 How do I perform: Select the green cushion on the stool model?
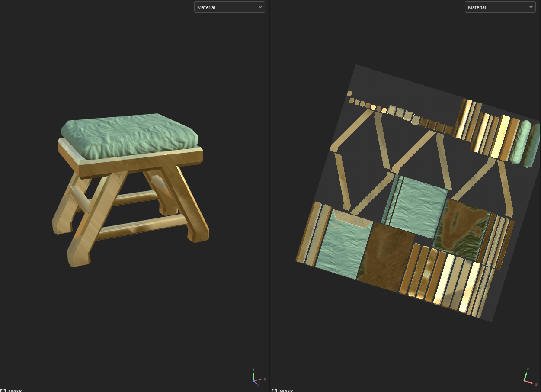(130, 135)
